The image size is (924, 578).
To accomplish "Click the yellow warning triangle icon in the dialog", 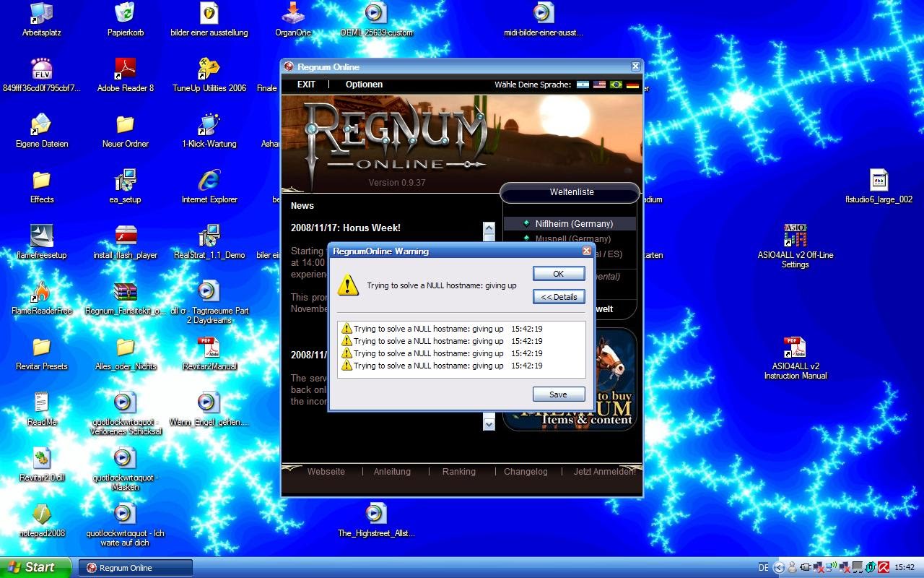I will 348,285.
